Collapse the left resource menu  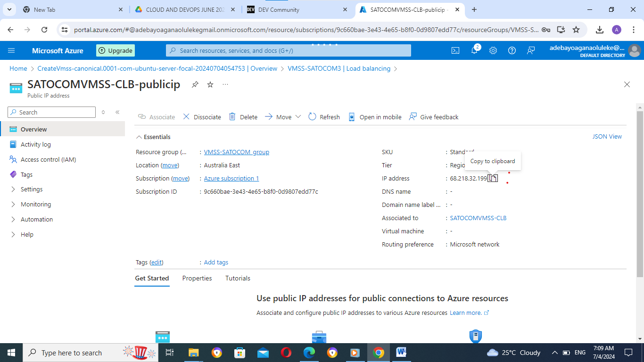coord(117,112)
